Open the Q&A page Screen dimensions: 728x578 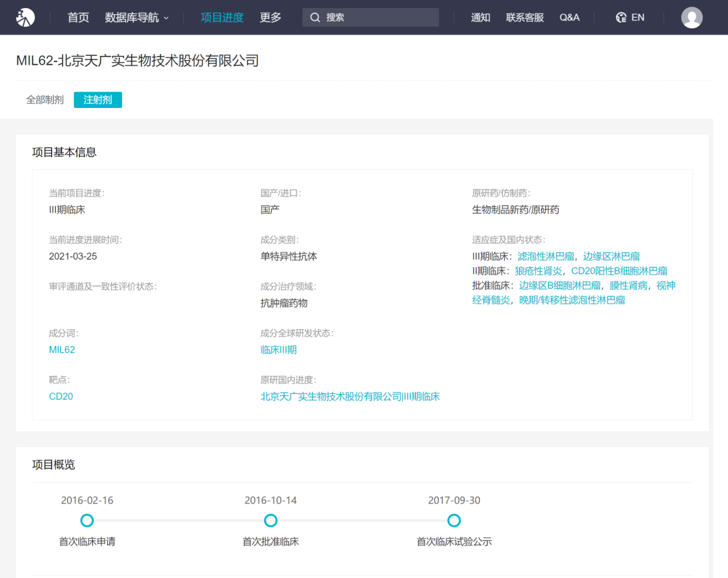(x=569, y=18)
